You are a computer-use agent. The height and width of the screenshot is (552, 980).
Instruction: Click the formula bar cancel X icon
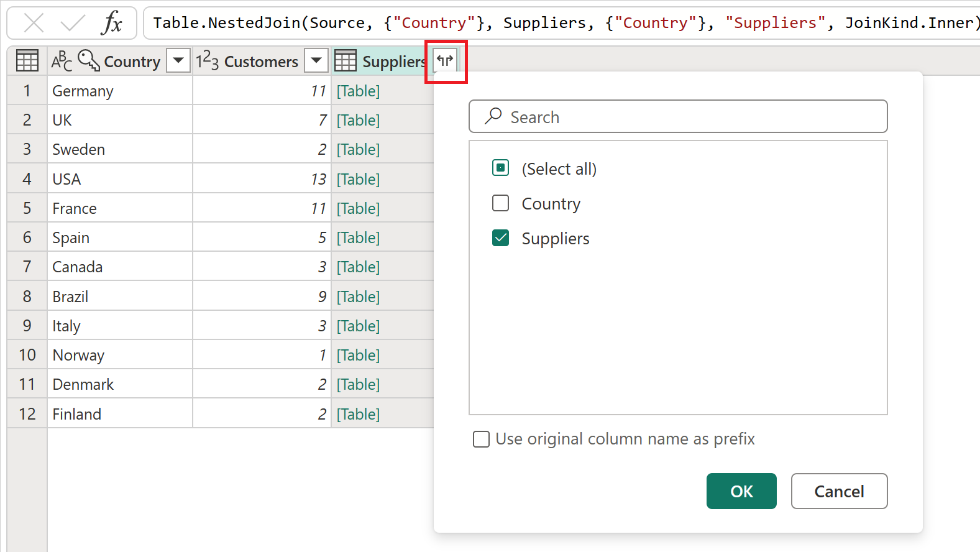[34, 24]
